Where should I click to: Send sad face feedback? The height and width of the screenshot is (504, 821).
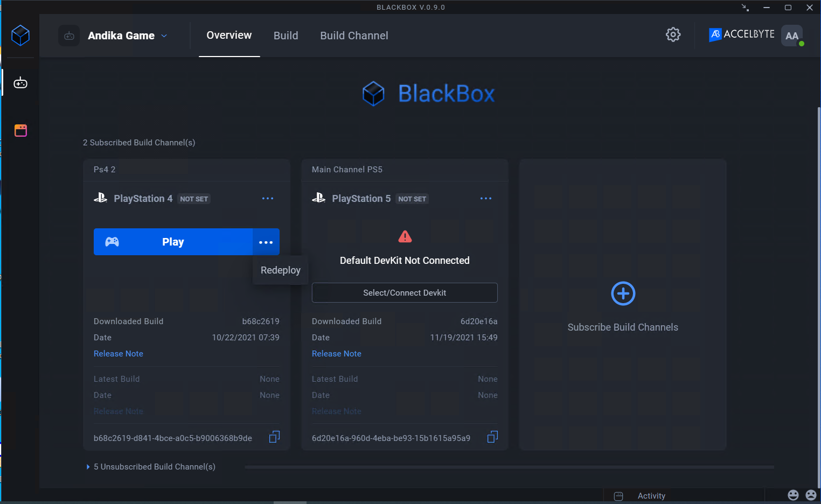pos(811,495)
